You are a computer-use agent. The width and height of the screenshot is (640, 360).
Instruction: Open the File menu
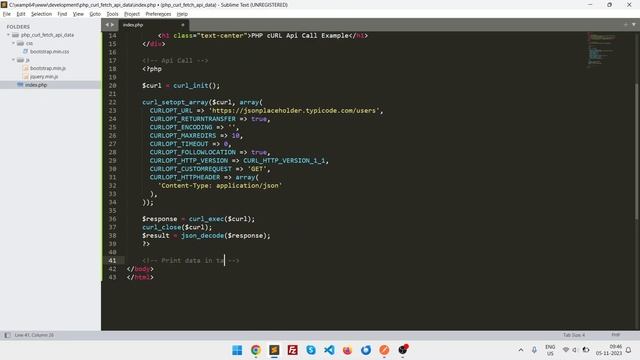pyautogui.click(x=7, y=14)
